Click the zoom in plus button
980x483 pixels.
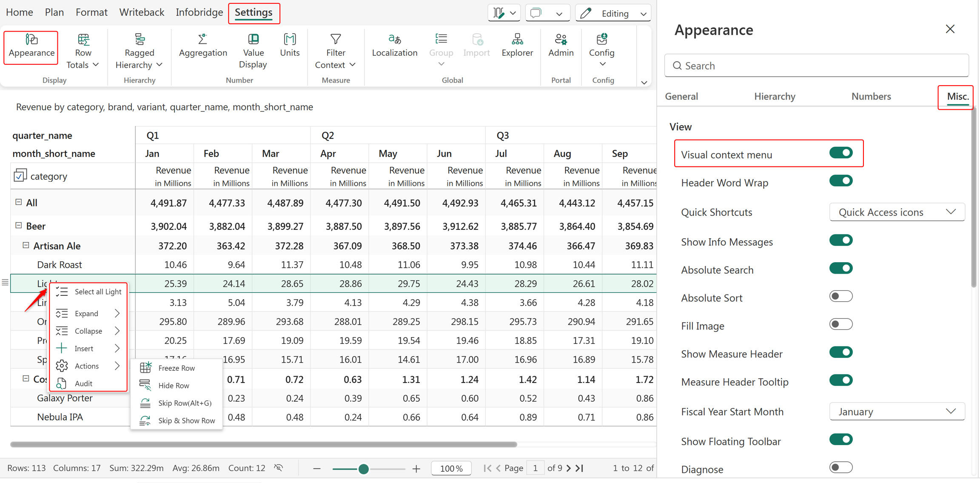(x=416, y=469)
